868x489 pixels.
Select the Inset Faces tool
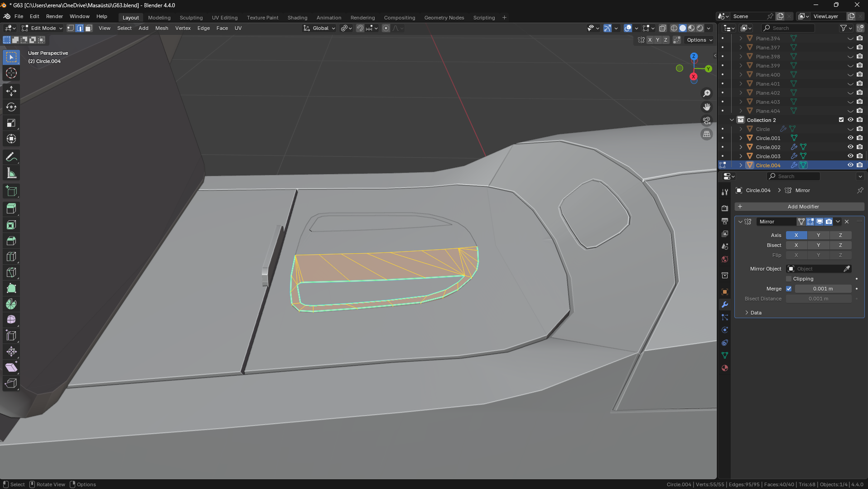tap(11, 225)
